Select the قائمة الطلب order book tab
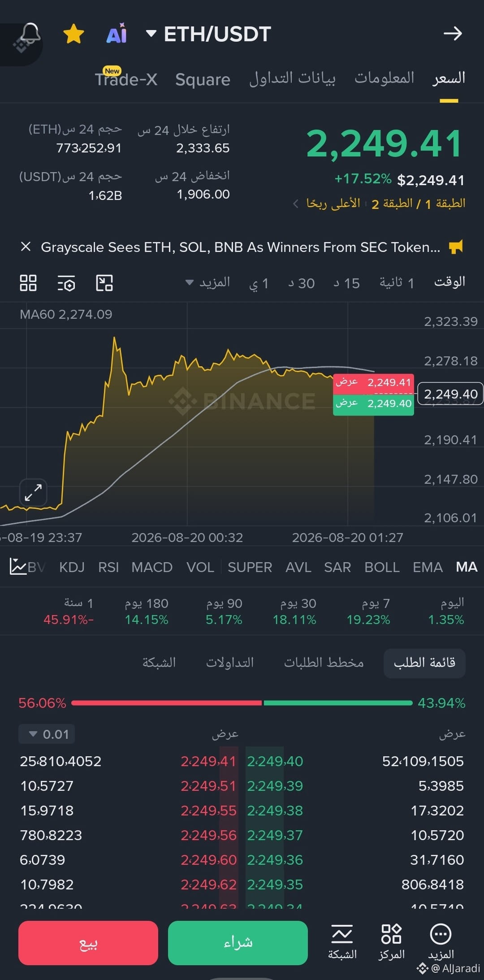484x980 pixels. pos(424,663)
